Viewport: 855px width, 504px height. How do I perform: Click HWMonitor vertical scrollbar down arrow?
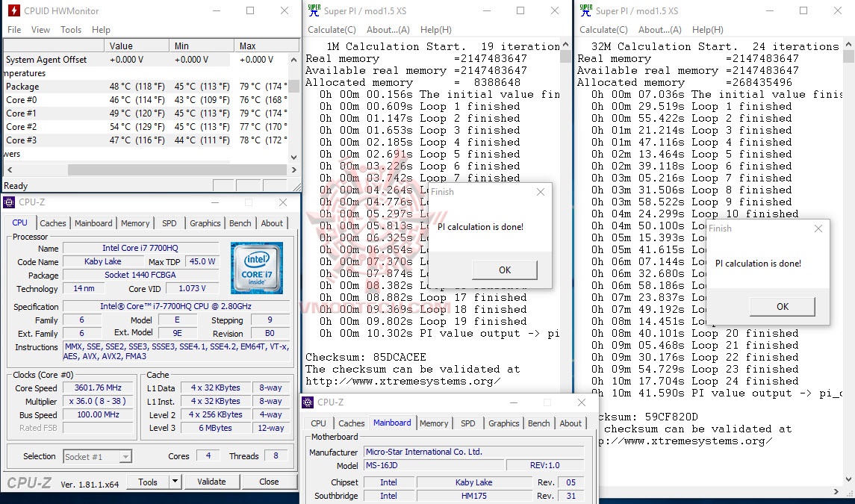pyautogui.click(x=294, y=157)
